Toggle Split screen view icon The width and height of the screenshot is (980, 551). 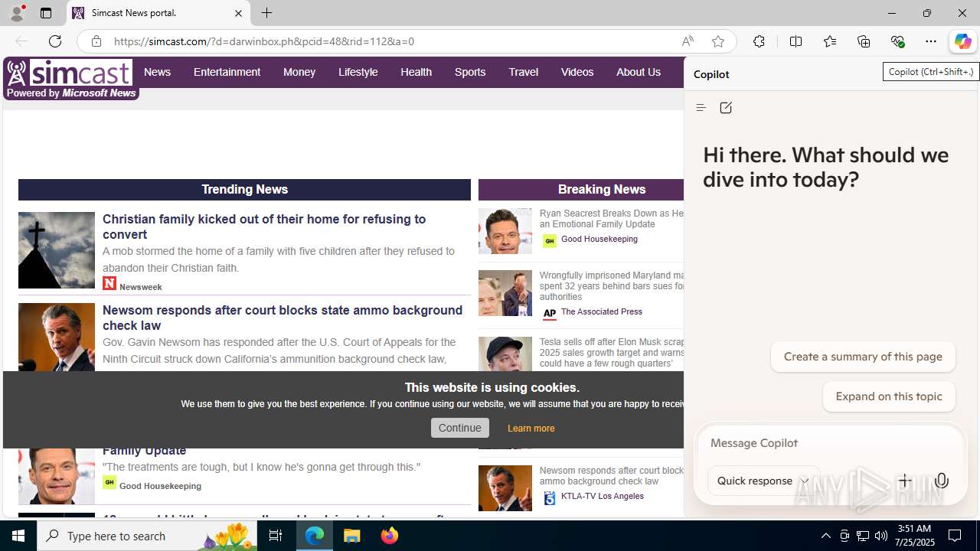point(795,41)
